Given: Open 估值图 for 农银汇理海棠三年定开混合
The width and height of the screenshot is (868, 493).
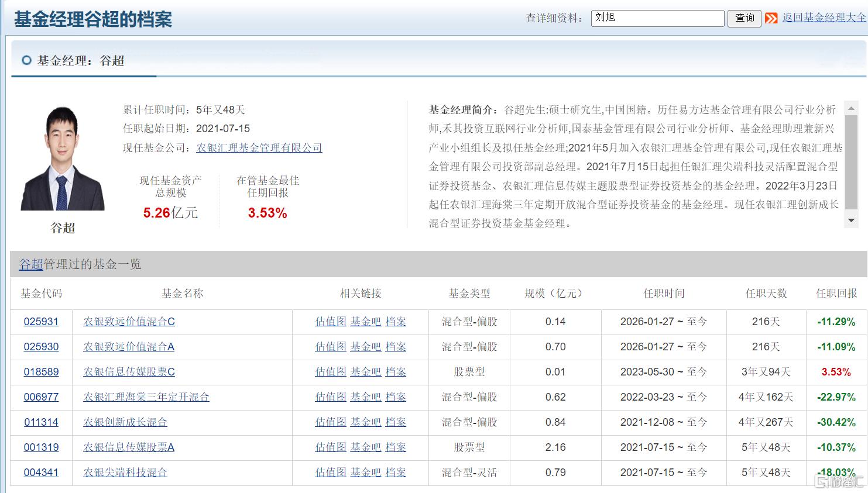Looking at the screenshot, I should point(331,397).
